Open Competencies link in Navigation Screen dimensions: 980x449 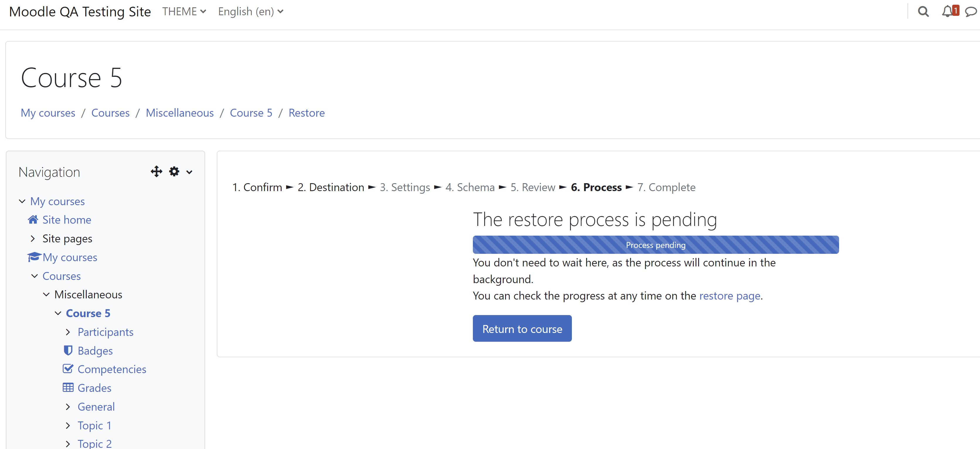[x=112, y=369]
